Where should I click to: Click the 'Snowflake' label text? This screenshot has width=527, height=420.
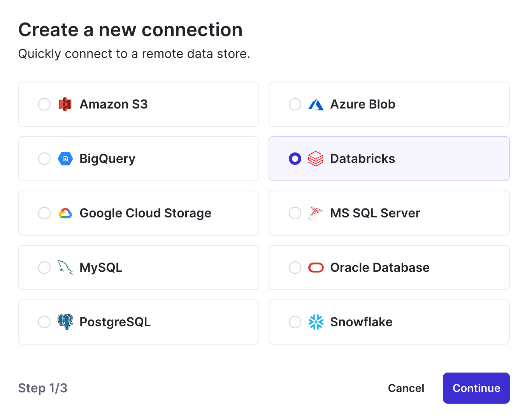362,322
